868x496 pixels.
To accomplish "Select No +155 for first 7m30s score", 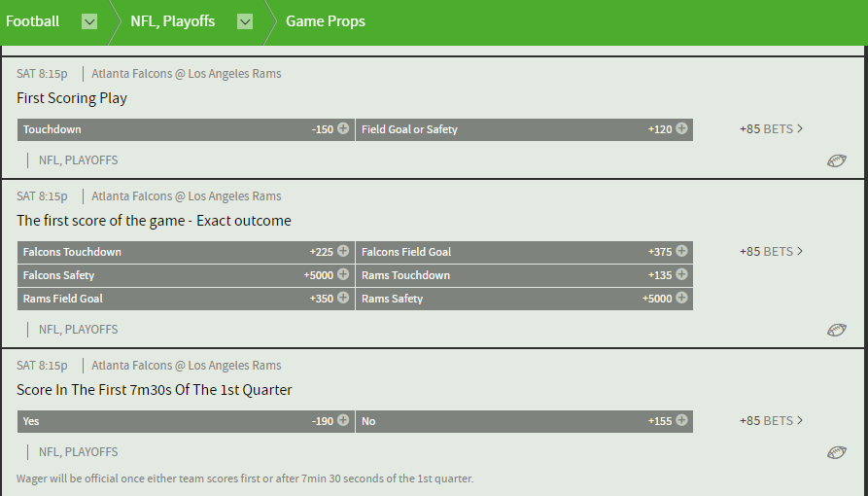I will [x=524, y=421].
